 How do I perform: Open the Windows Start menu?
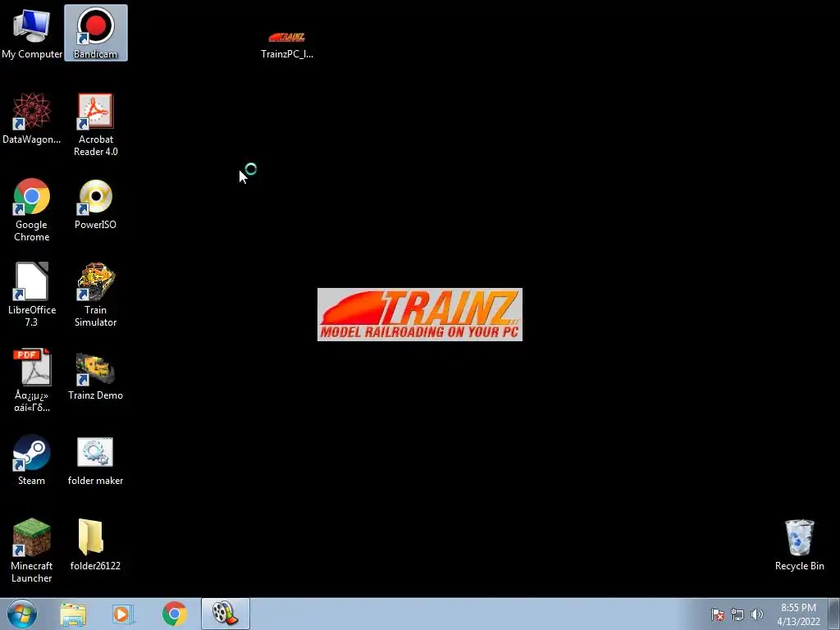pos(22,614)
